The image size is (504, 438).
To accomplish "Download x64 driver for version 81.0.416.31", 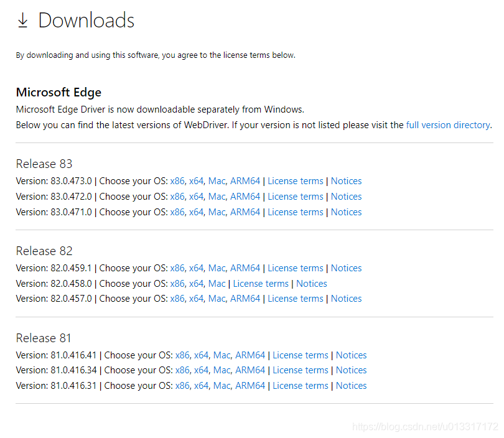I will 201,386.
